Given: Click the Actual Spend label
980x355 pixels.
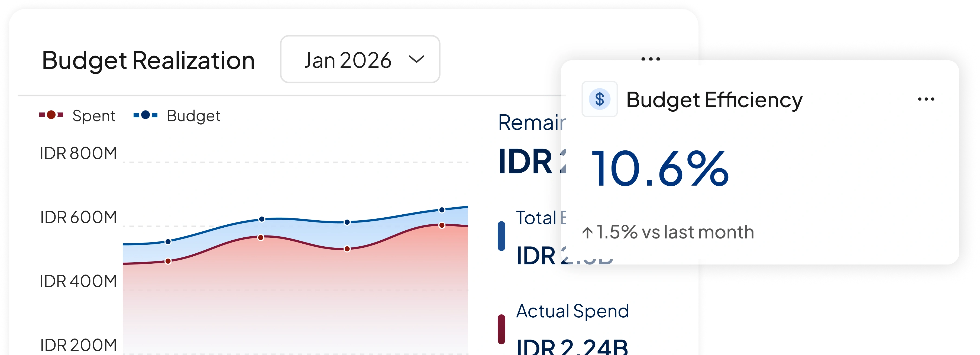Looking at the screenshot, I should (572, 311).
